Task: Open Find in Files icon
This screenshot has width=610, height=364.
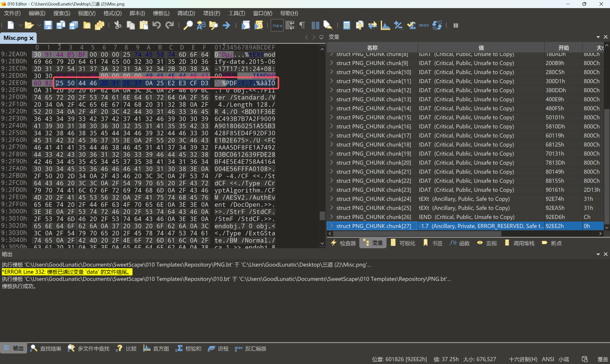Action: [x=213, y=25]
